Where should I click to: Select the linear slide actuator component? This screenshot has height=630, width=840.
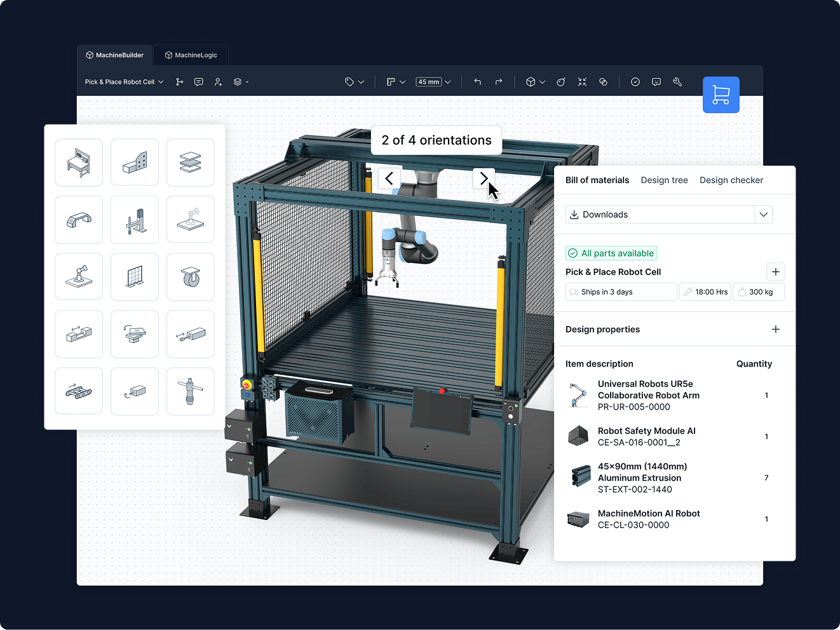(79, 334)
